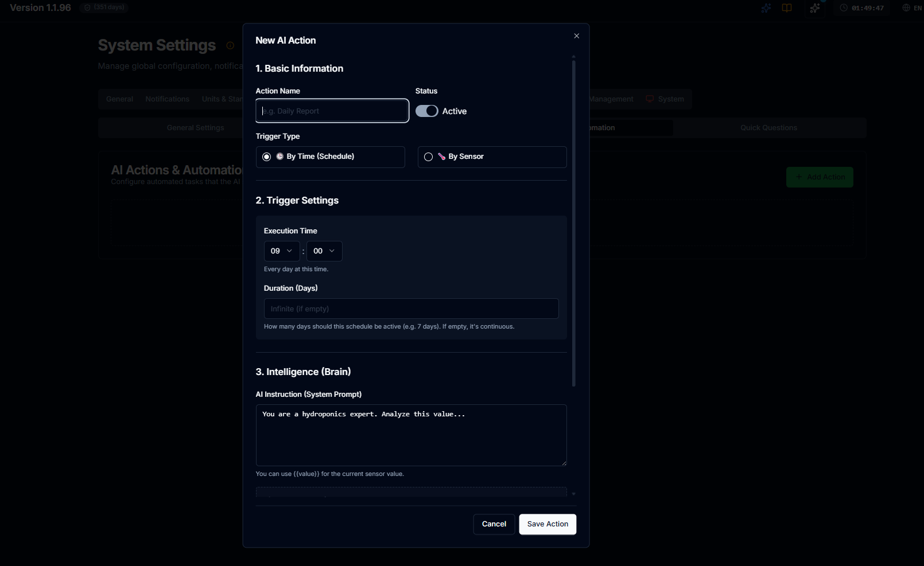Open the orange book documentation icon
924x566 pixels.
pyautogui.click(x=787, y=8)
